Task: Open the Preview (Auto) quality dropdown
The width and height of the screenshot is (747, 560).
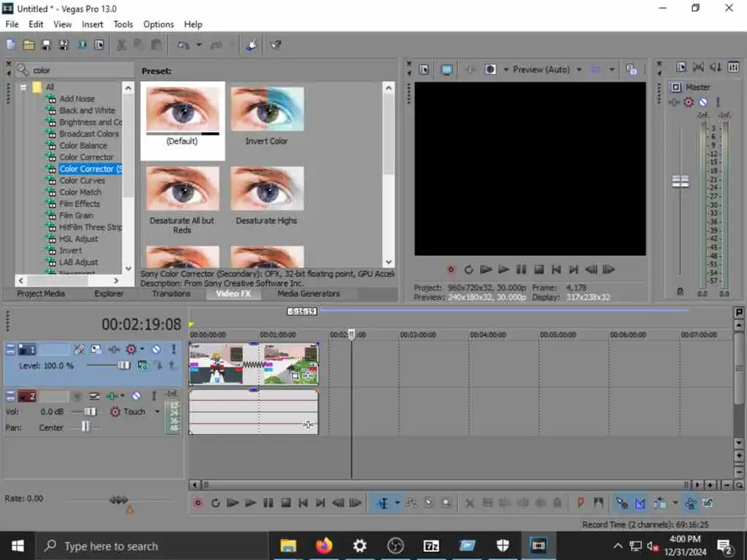Action: tap(579, 69)
